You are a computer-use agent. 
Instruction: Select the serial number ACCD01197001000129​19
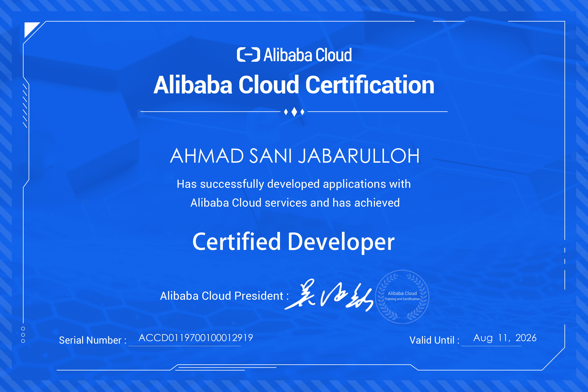point(196,338)
